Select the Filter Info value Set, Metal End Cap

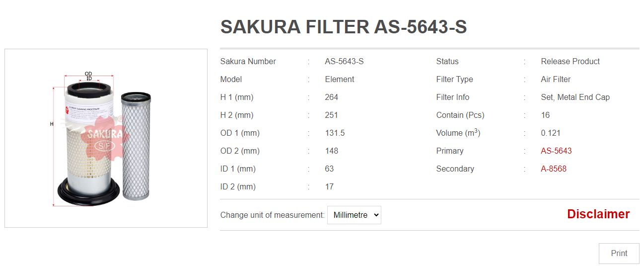tap(575, 97)
